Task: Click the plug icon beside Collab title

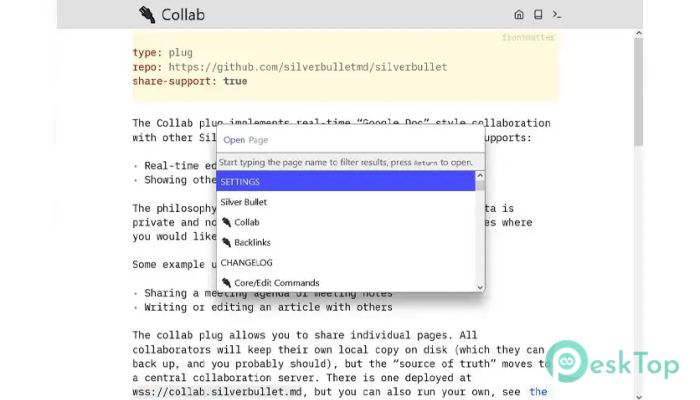Action: point(147,15)
